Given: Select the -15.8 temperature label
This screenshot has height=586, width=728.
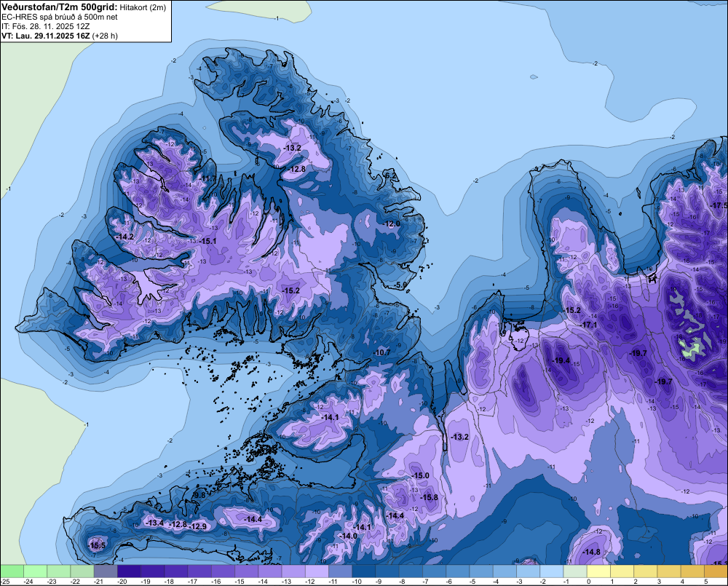Looking at the screenshot, I should [x=430, y=497].
